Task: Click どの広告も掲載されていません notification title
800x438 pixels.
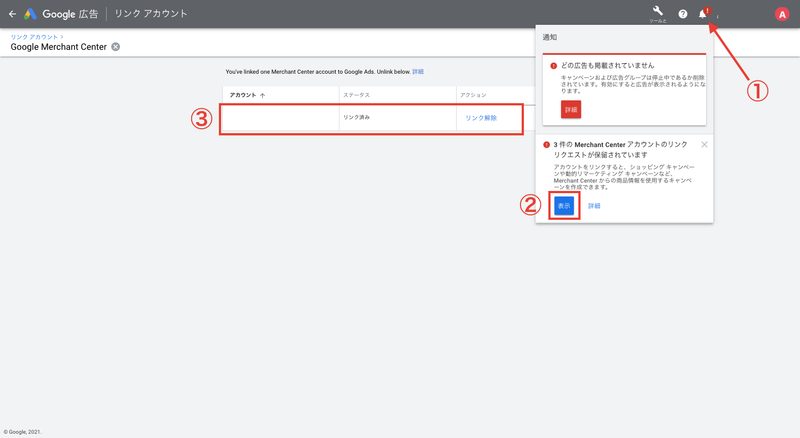Action: 607,65
